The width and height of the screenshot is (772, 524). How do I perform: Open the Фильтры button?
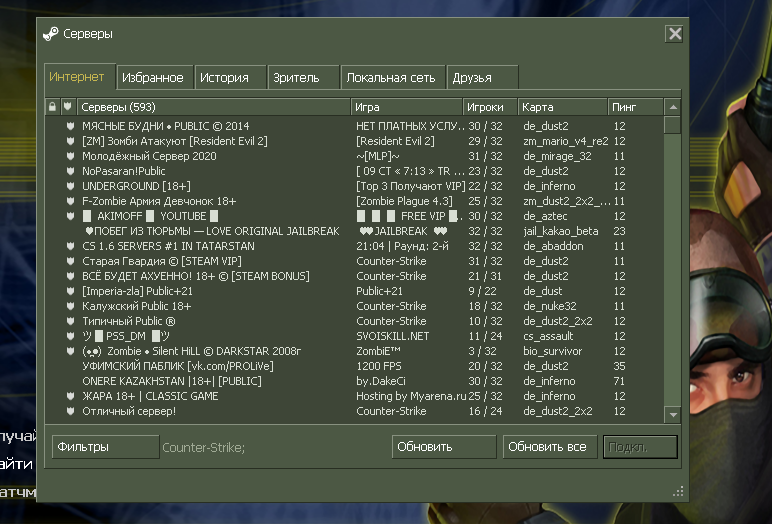105,447
